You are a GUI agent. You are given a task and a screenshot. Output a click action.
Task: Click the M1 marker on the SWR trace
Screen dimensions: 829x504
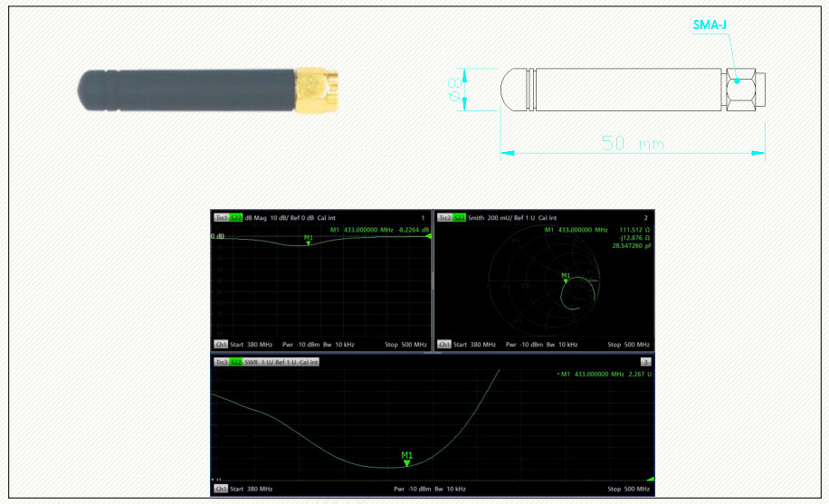point(406,462)
